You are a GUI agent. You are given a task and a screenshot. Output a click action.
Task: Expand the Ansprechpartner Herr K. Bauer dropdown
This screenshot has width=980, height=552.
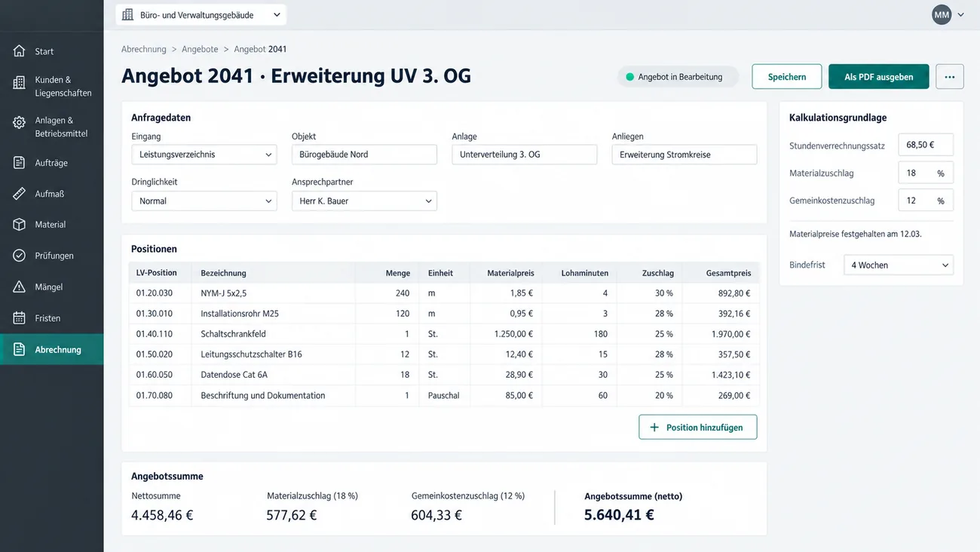tap(364, 201)
